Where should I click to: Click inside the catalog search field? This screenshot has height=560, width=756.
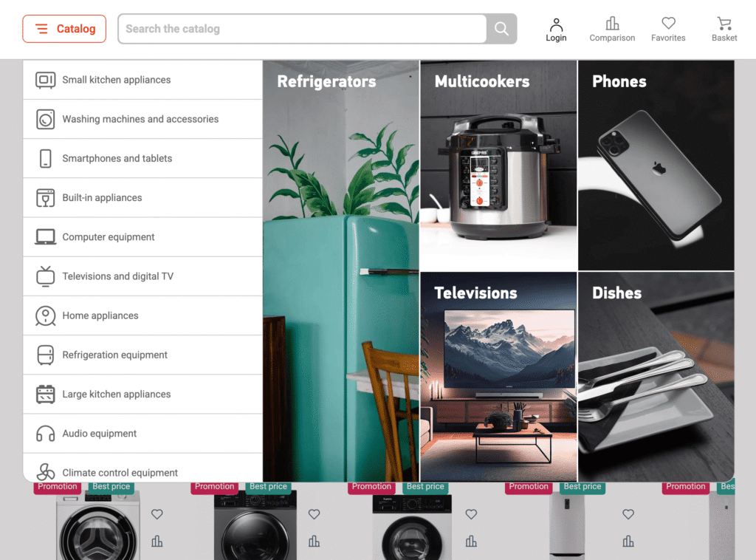(295, 28)
